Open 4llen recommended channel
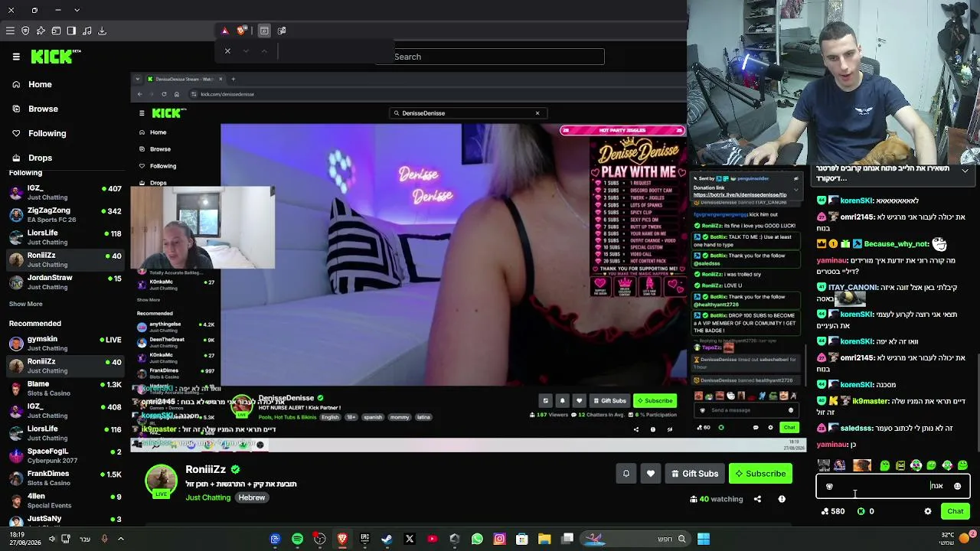The width and height of the screenshot is (980, 551). [x=64, y=500]
